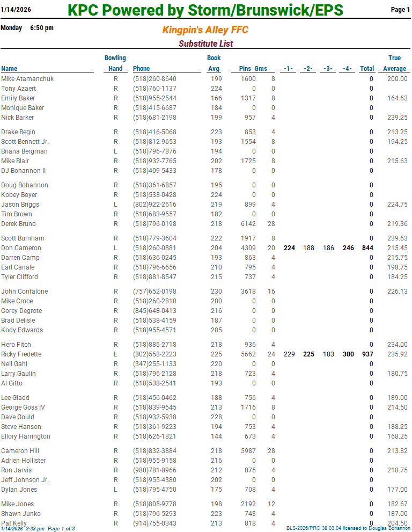Click the BLS-2026/PRO license footer text
412x532 pixels.
coord(348,528)
